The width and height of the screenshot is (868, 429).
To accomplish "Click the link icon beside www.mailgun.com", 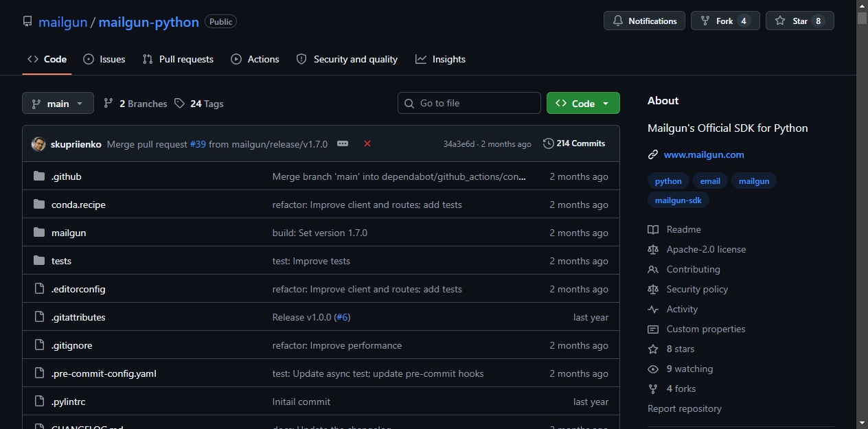I will (653, 154).
